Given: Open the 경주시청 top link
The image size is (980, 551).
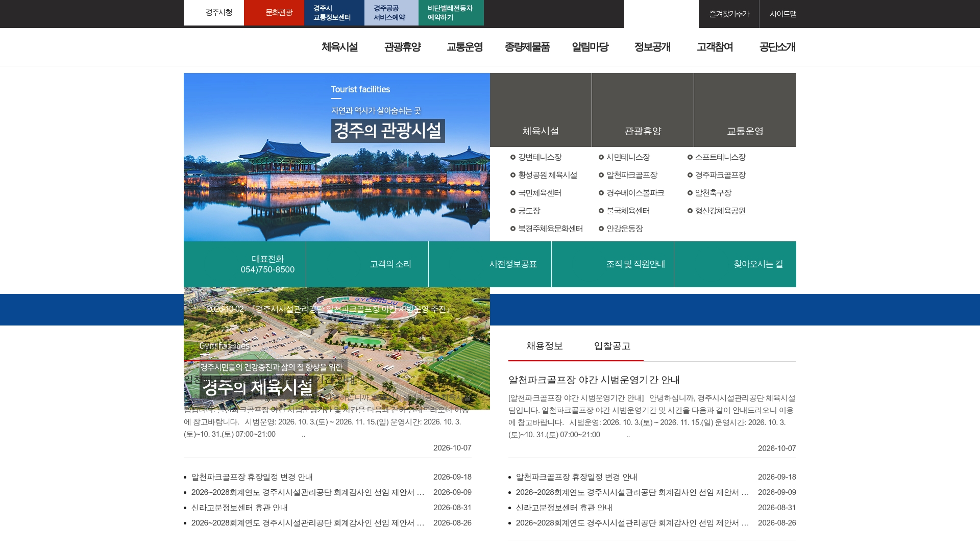Looking at the screenshot, I should pos(214,13).
